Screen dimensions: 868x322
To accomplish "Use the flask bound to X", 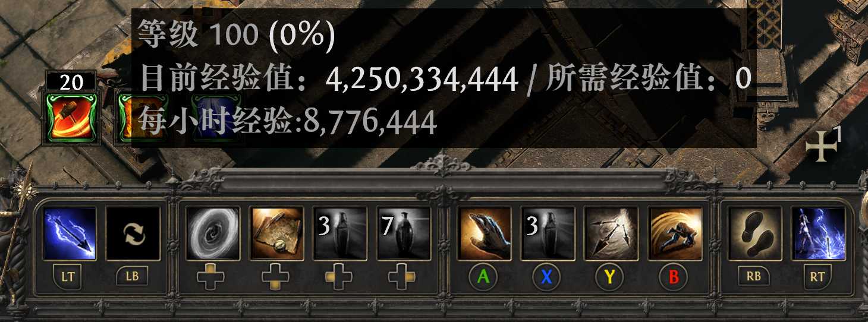I will pyautogui.click(x=548, y=233).
